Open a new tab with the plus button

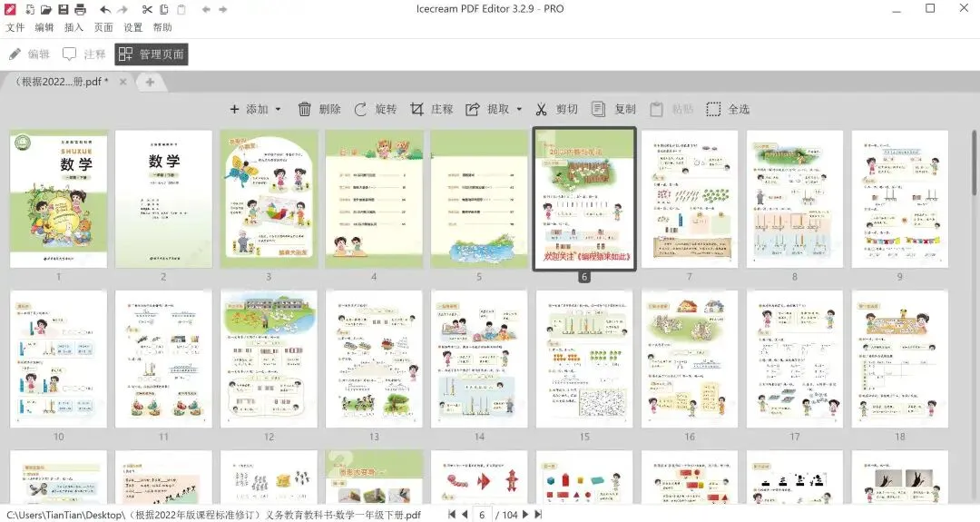(x=150, y=82)
